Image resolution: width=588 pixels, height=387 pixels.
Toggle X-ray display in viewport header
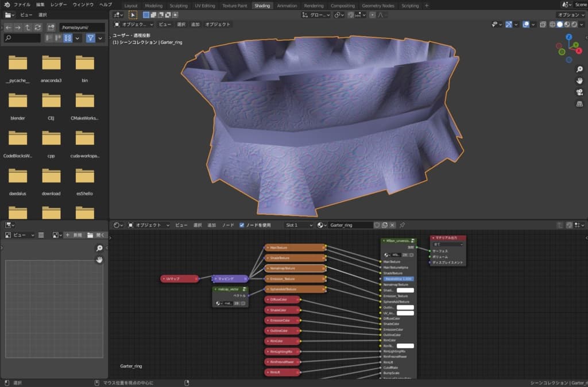click(543, 25)
